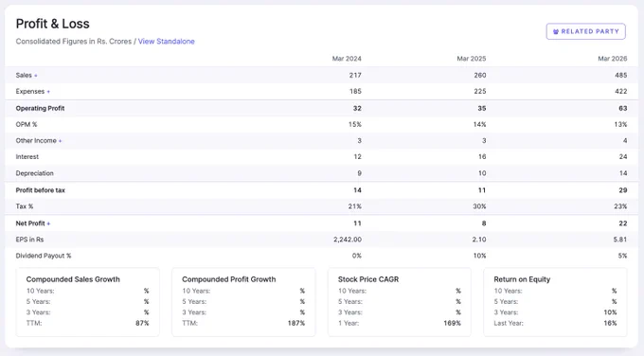Click Dividend Payout value 10%
The height and width of the screenshot is (356, 644).
[479, 256]
